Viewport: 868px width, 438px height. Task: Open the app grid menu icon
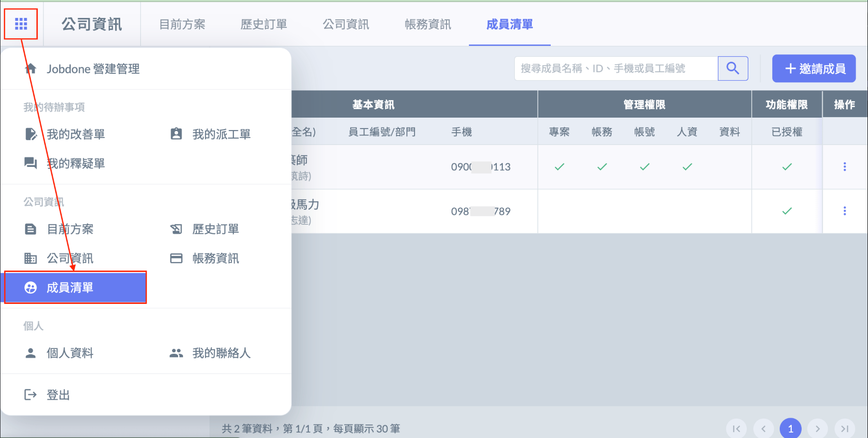(21, 24)
